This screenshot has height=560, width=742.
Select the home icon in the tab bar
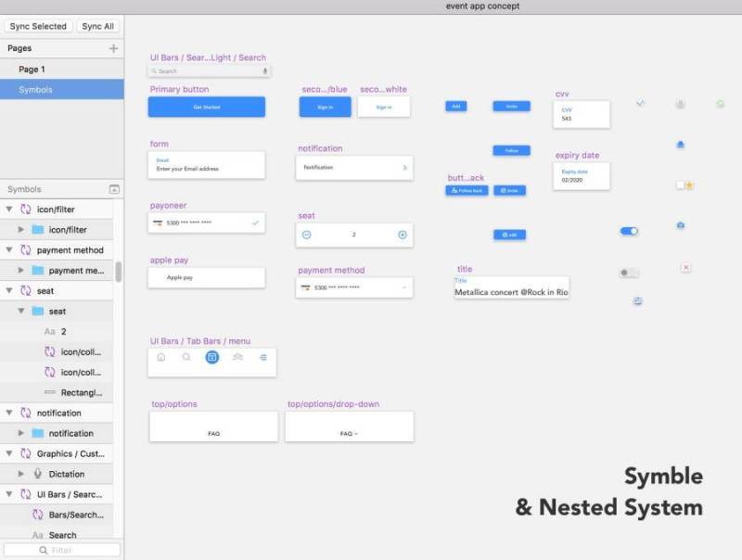[x=160, y=357]
